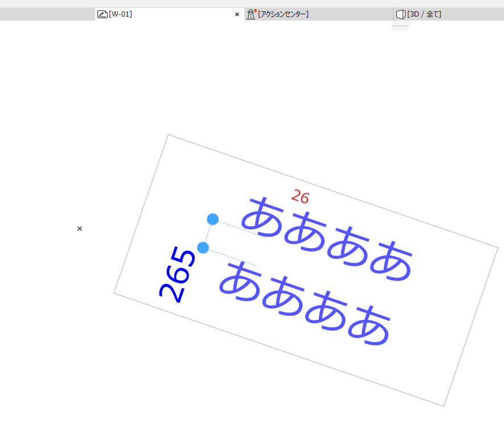The width and height of the screenshot is (504, 427).
Task: Select the upper blue handle dot
Action: pyautogui.click(x=213, y=219)
